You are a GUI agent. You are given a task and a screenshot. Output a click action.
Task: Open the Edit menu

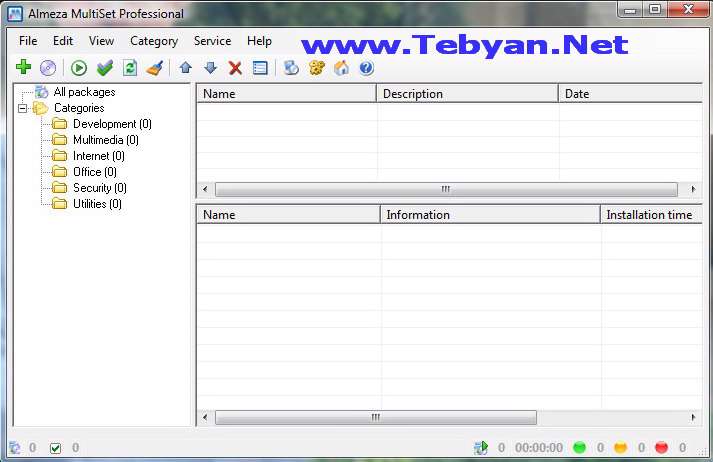[63, 41]
